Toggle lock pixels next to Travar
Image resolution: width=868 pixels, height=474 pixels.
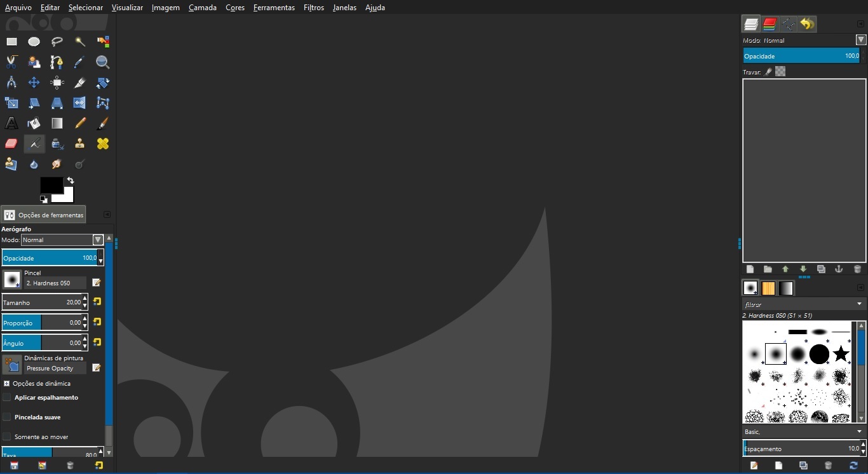click(768, 72)
